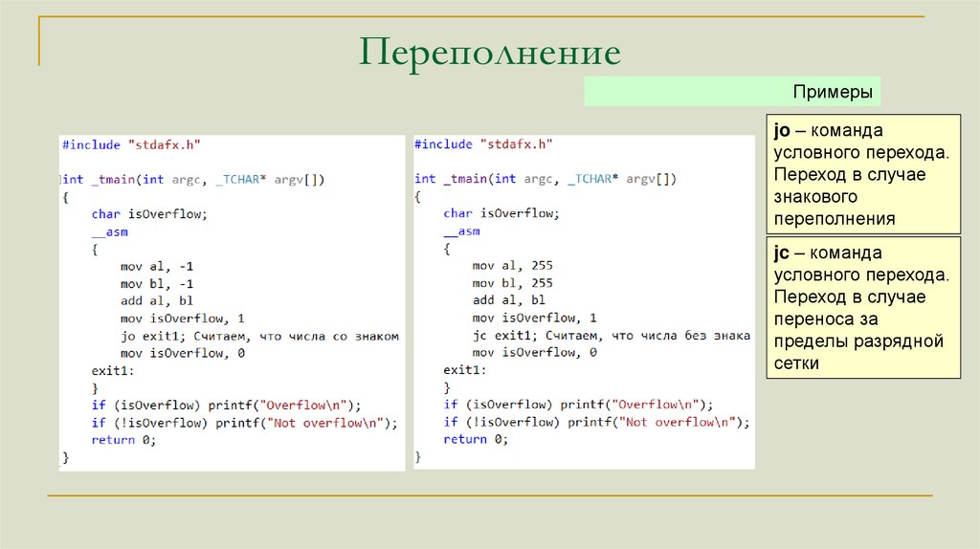Click the "jo" command description box
This screenshot has width=980, height=549.
point(863,175)
